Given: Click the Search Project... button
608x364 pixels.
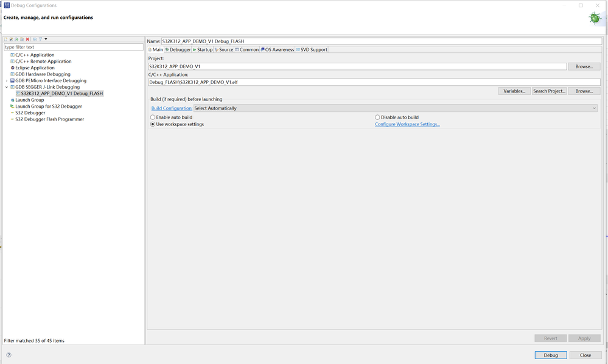Looking at the screenshot, I should pyautogui.click(x=549, y=91).
